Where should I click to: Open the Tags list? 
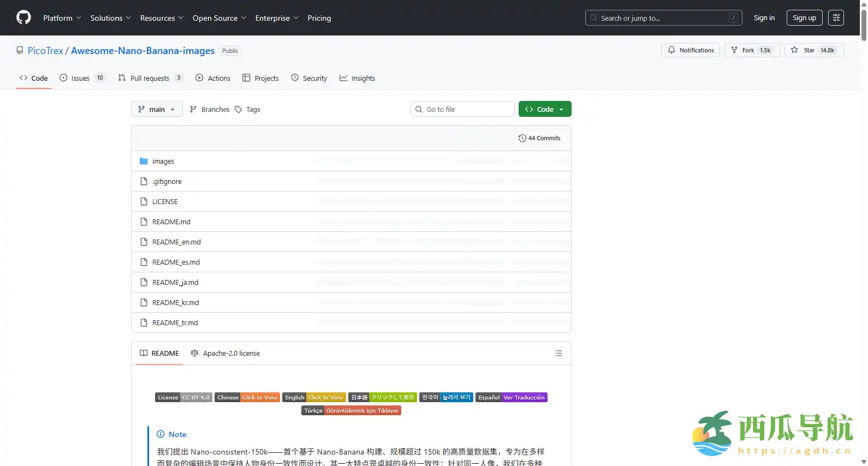pyautogui.click(x=247, y=110)
